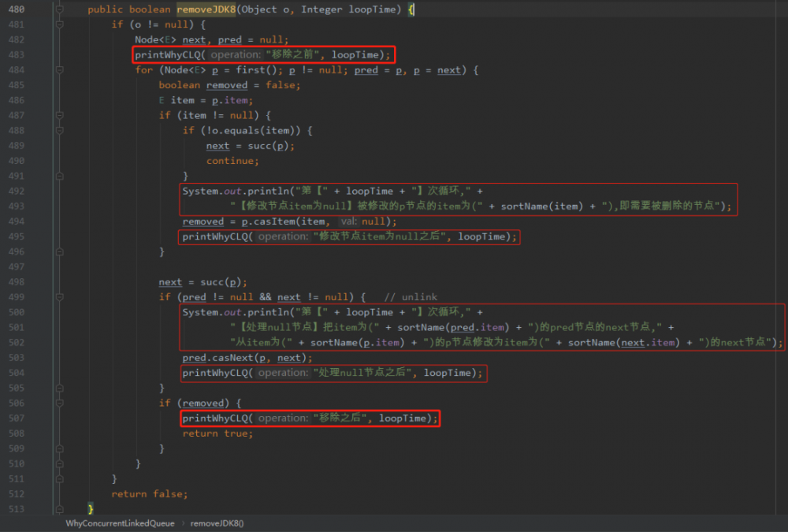This screenshot has width=788, height=532.
Task: Collapse the 'if (o != null)' block fold marker
Action: [x=59, y=24]
